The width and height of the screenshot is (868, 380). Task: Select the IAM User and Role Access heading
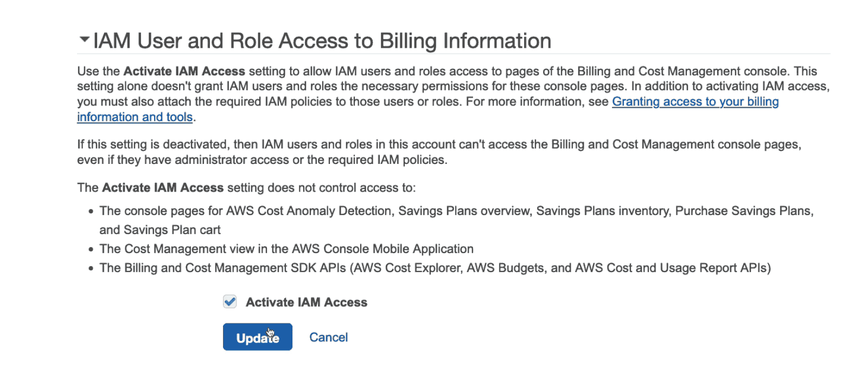coord(322,40)
